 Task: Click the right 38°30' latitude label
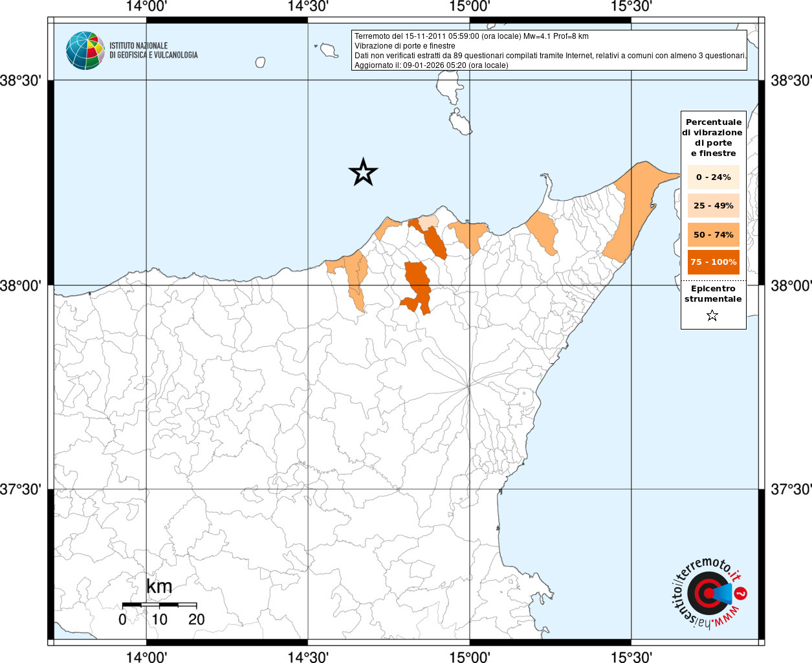point(791,81)
